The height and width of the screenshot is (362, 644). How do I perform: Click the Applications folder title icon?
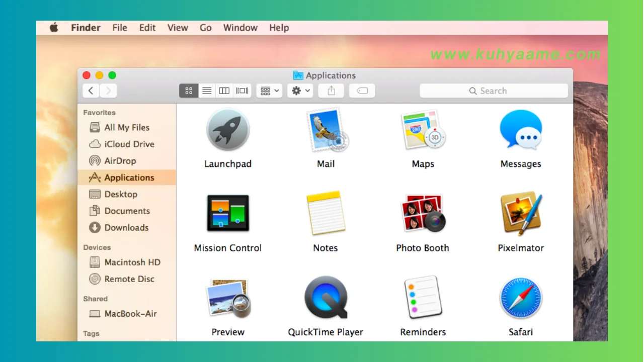pos(298,75)
